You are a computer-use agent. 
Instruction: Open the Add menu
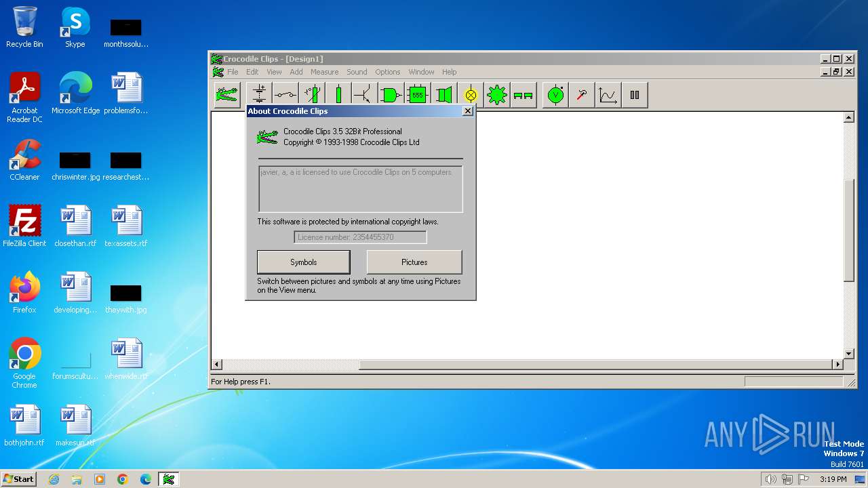point(296,72)
